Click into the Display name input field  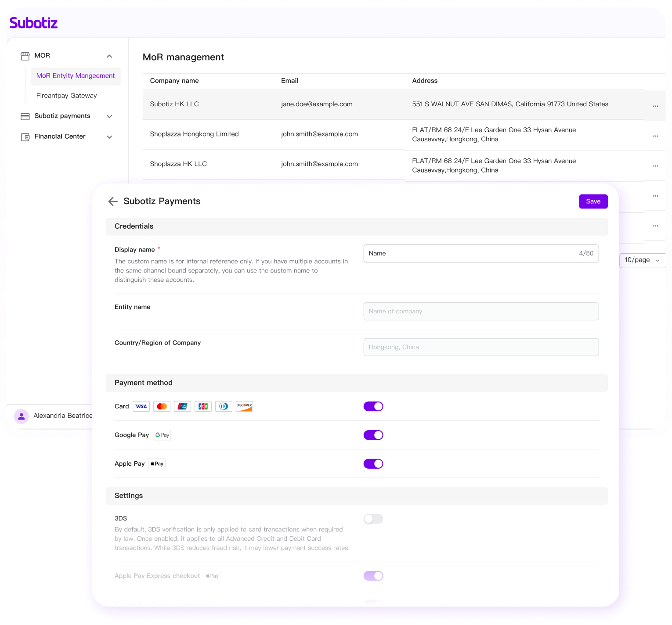(481, 254)
